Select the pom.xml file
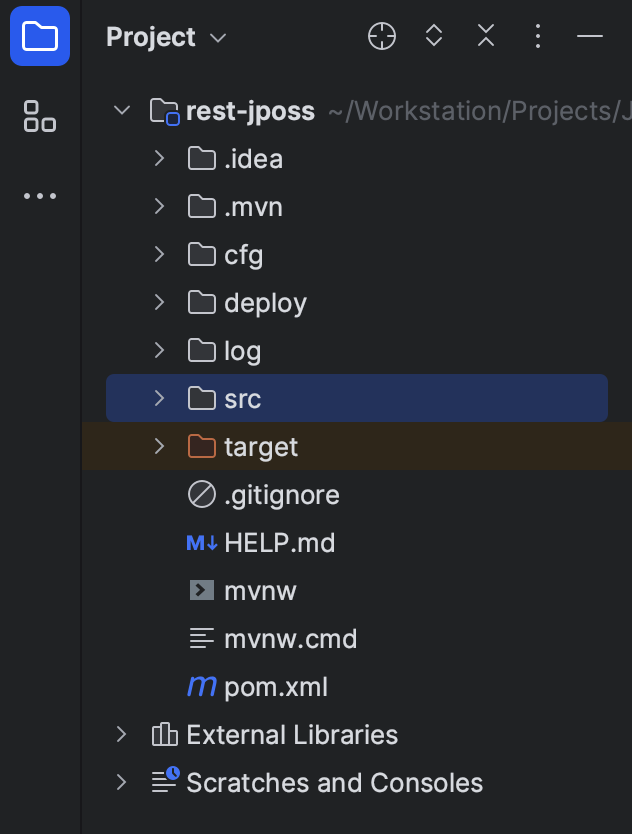 276,687
